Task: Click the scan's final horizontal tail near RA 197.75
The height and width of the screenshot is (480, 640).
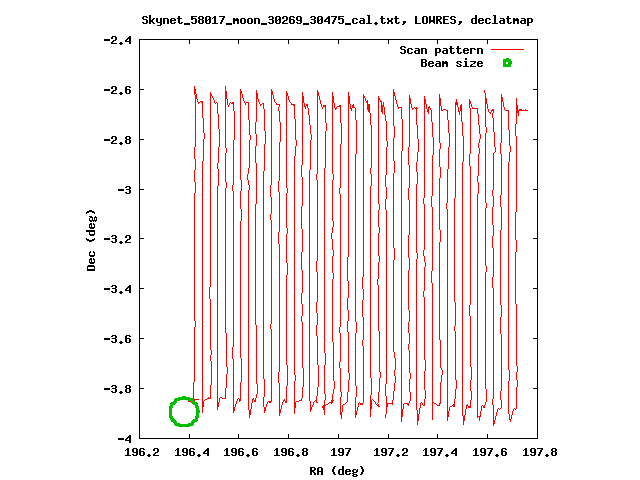Action: [523, 110]
